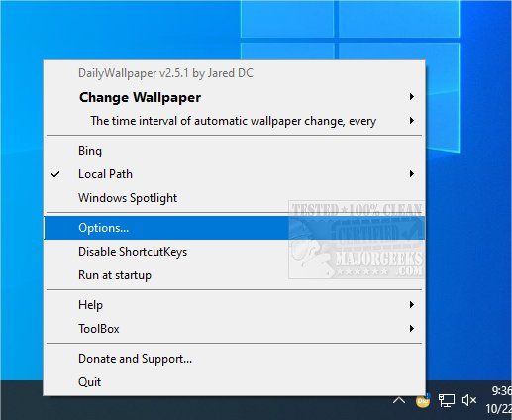
Task: Expand the Local Path submenu arrow
Action: [411, 174]
